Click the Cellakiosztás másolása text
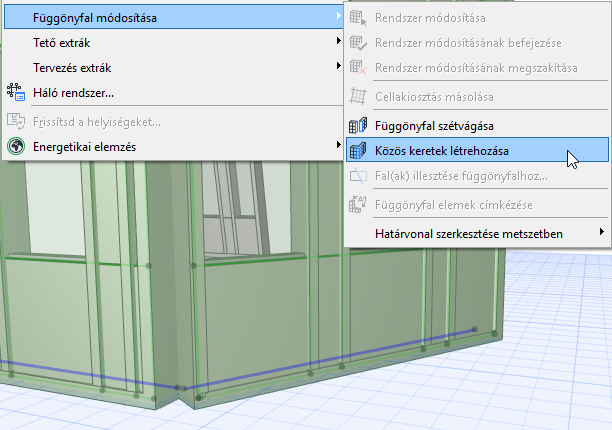 (x=434, y=97)
